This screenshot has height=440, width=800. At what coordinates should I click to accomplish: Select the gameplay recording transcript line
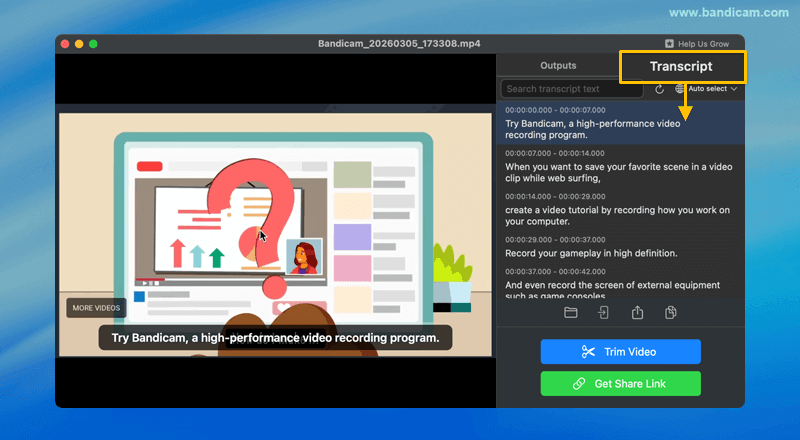(x=620, y=247)
